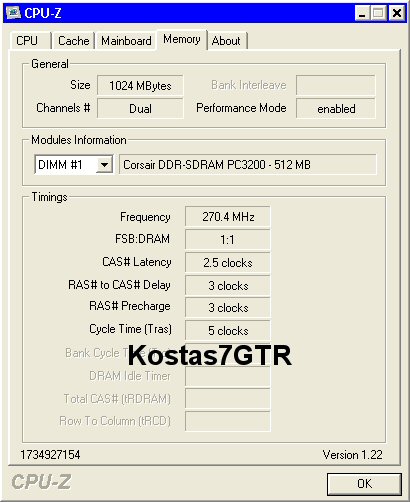The width and height of the screenshot is (410, 502).
Task: Select the Mainboard tab
Action: 126,41
